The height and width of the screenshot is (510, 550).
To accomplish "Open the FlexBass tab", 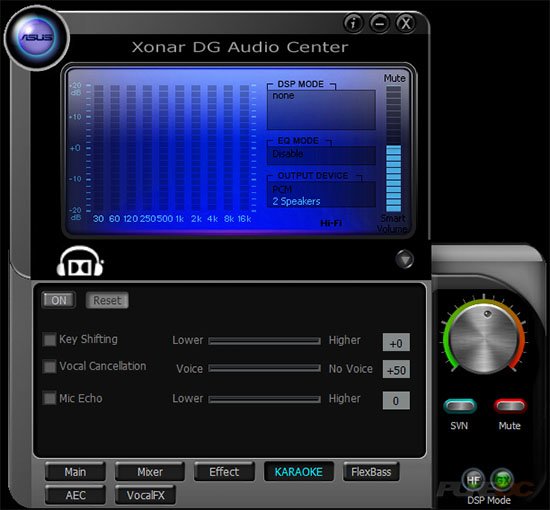I will [371, 472].
